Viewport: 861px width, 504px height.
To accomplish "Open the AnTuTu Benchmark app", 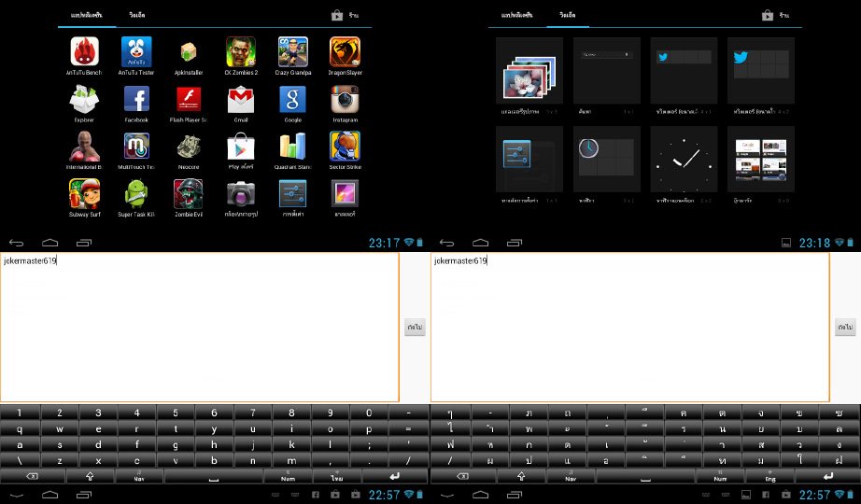I will pyautogui.click(x=85, y=52).
